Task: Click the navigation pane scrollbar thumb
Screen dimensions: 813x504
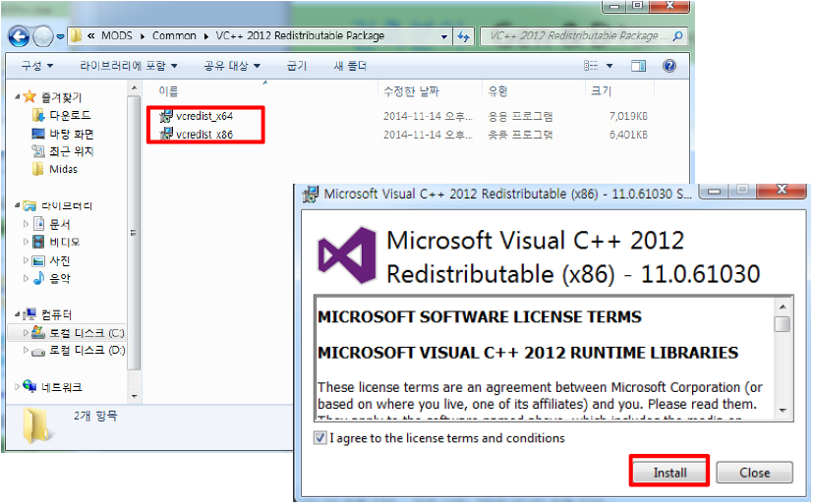Action: (135, 233)
